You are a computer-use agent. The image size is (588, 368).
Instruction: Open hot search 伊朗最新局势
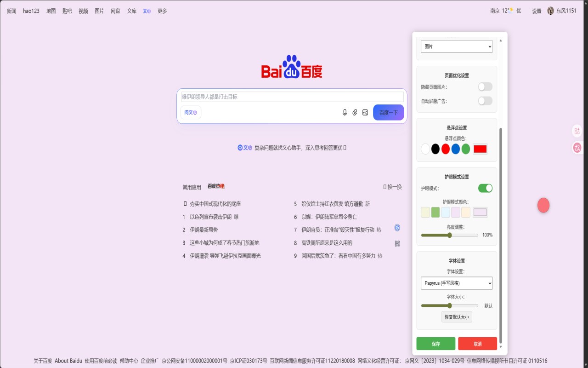click(x=204, y=230)
